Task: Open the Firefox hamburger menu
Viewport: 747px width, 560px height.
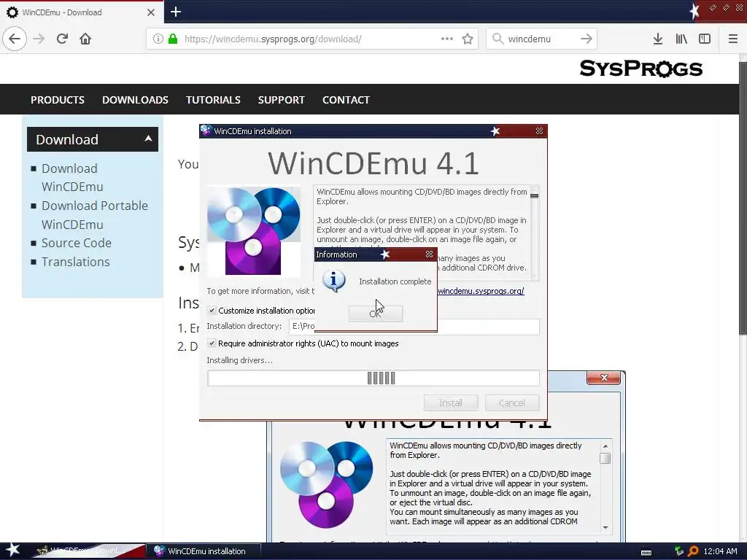Action: coord(733,39)
